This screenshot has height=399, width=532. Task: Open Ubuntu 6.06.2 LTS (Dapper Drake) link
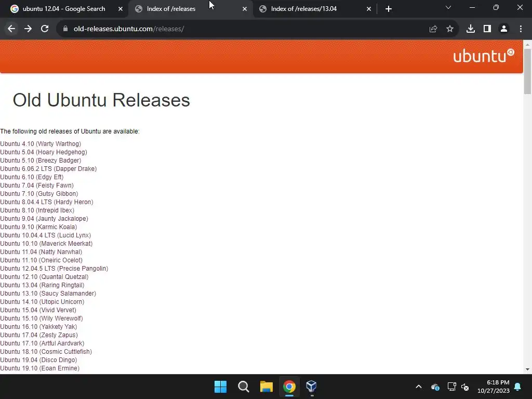(48, 169)
